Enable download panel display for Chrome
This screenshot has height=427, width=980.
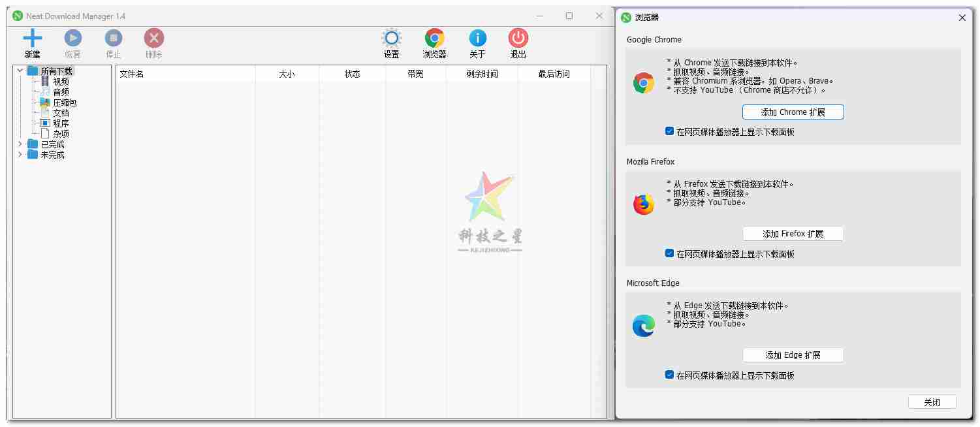tap(669, 131)
